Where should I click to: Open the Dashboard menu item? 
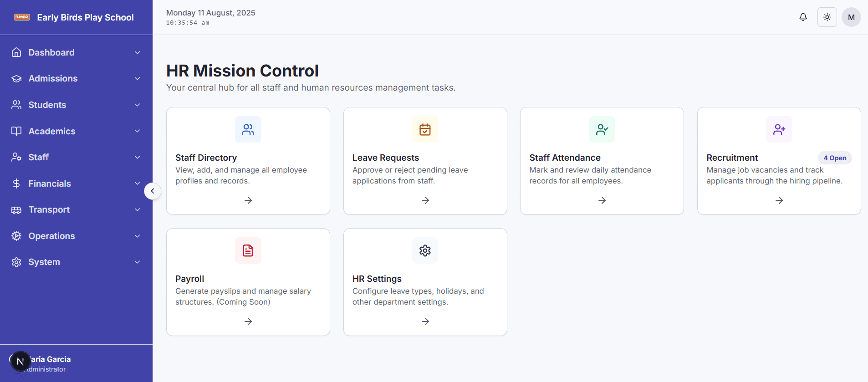tap(76, 52)
